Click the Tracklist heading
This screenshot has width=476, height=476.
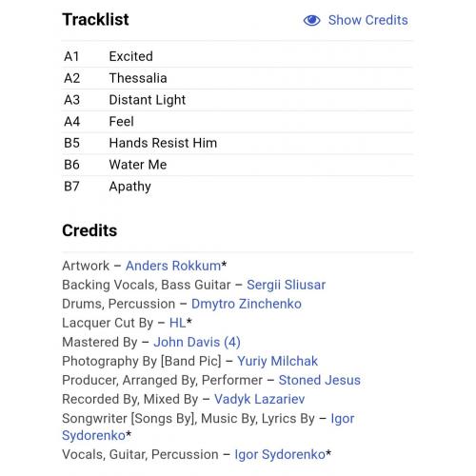tap(95, 20)
